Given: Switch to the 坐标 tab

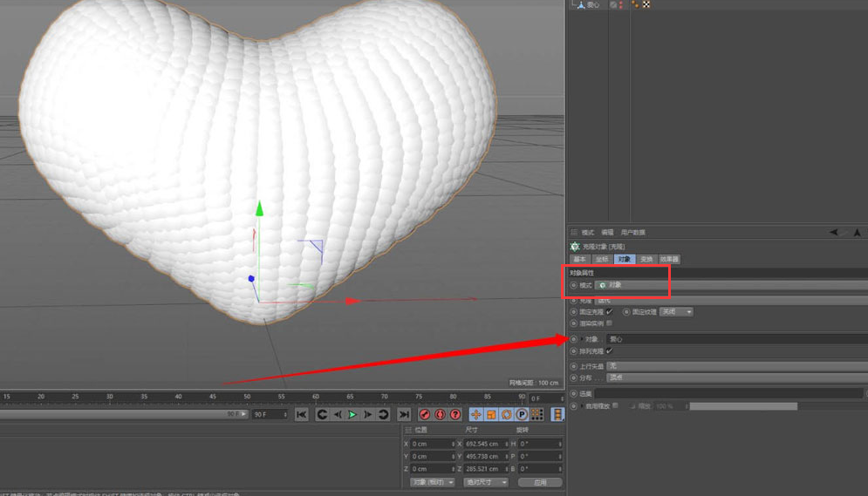Looking at the screenshot, I should (x=602, y=260).
